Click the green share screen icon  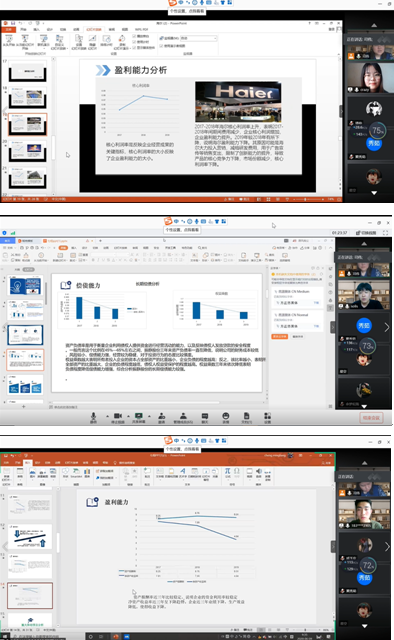pyautogui.click(x=139, y=416)
